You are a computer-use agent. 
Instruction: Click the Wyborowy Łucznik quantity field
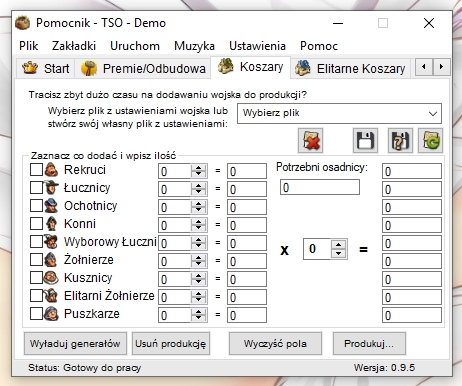coord(174,243)
